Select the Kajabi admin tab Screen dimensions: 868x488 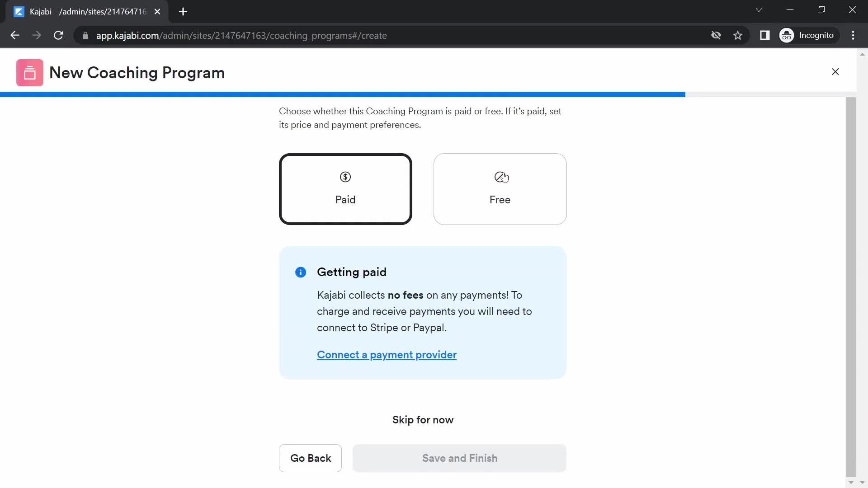point(87,12)
